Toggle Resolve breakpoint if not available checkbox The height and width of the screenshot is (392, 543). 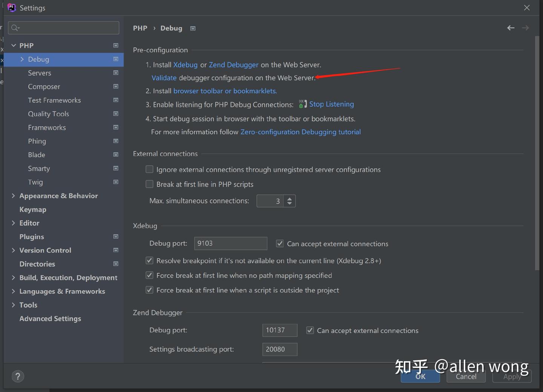coord(149,260)
